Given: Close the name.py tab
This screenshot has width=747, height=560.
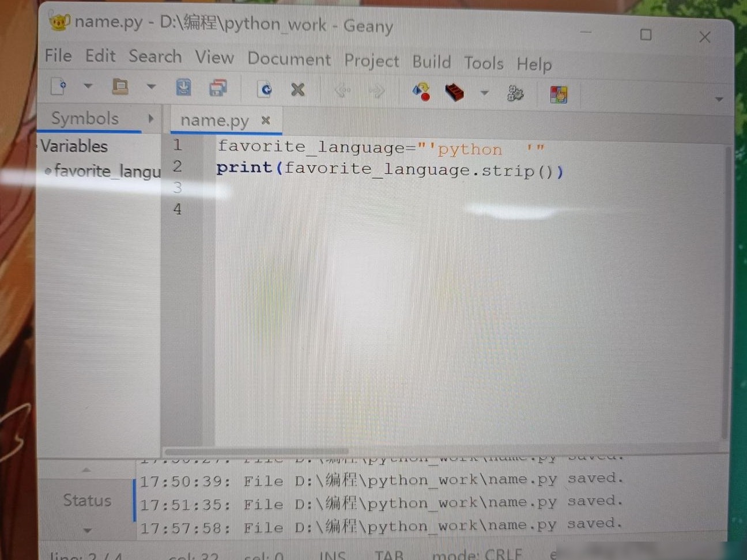Looking at the screenshot, I should click(x=266, y=120).
